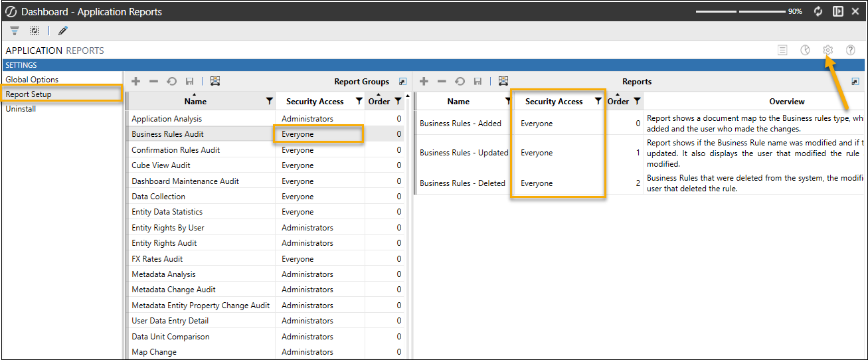This screenshot has height=360, width=868.
Task: Select Uninstall in settings list
Action: coord(21,109)
